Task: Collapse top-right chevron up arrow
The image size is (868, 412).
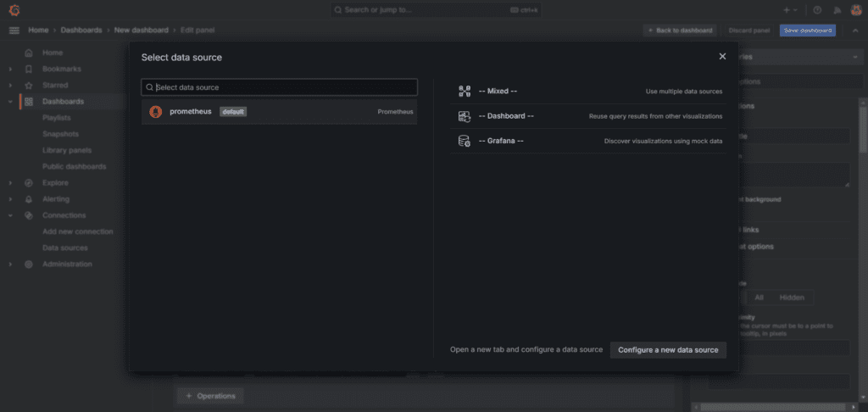Action: (854, 31)
